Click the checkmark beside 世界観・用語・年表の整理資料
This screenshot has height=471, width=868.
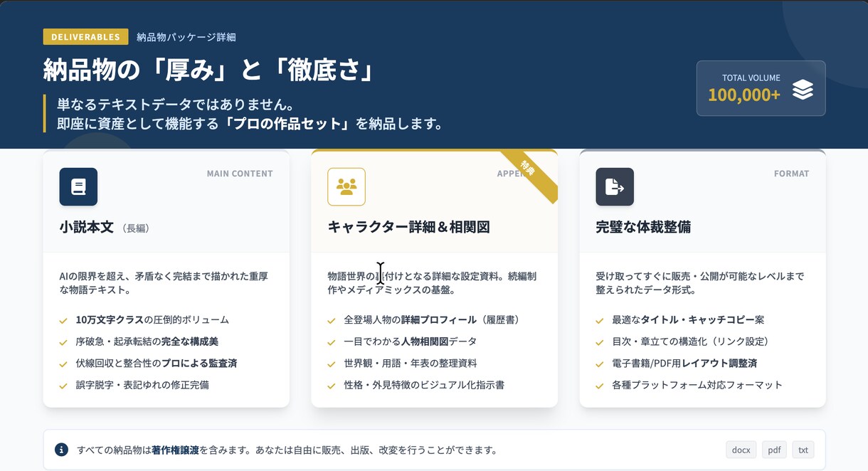(x=332, y=364)
